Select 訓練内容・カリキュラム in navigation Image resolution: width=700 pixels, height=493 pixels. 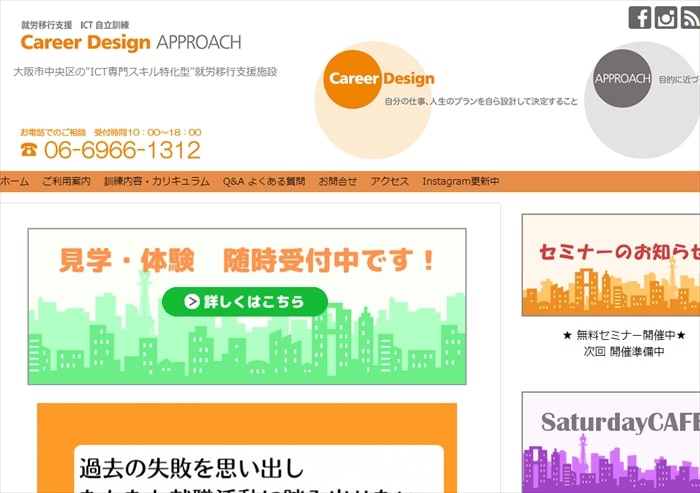pos(157,181)
